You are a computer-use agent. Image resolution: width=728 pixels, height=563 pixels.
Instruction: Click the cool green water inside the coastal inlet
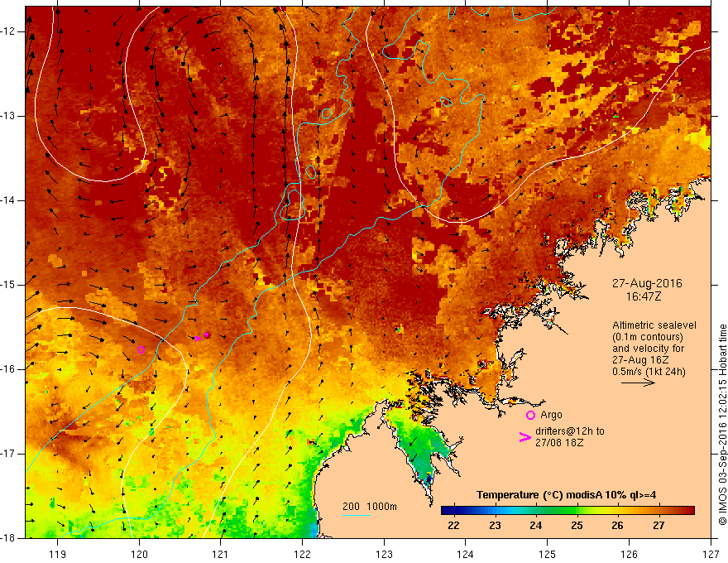(x=420, y=448)
